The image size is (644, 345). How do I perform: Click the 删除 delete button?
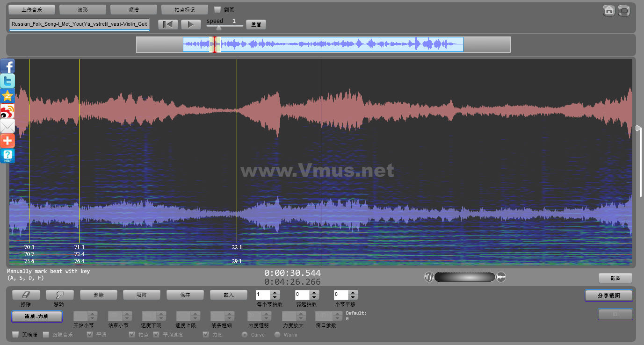click(x=99, y=295)
